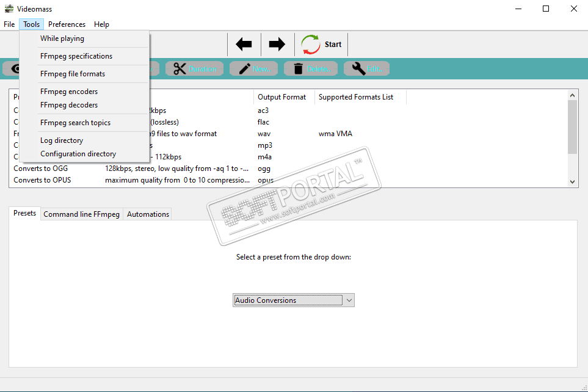Switch to the Presets tab
This screenshot has height=392, width=588.
pos(25,213)
